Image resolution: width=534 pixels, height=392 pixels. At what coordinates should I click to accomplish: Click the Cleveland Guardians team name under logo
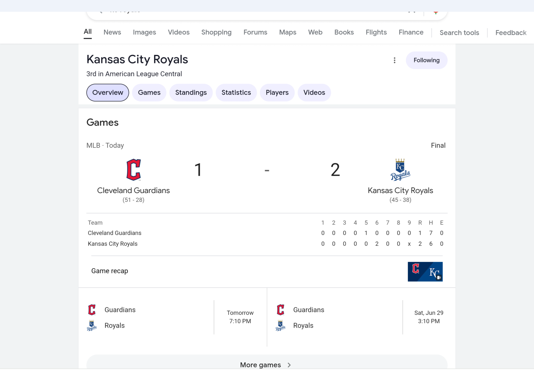(x=133, y=190)
